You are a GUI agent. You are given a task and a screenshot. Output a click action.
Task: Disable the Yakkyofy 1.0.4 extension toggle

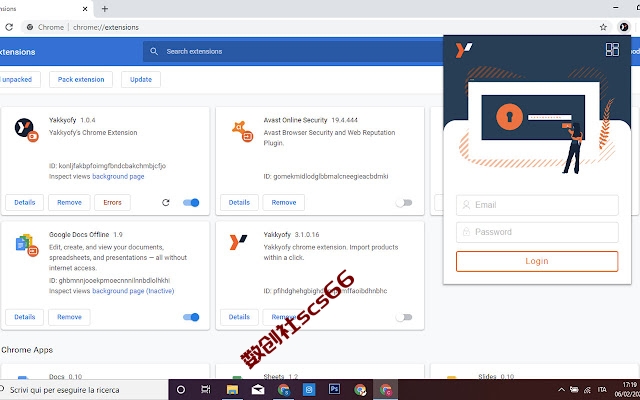click(x=191, y=202)
